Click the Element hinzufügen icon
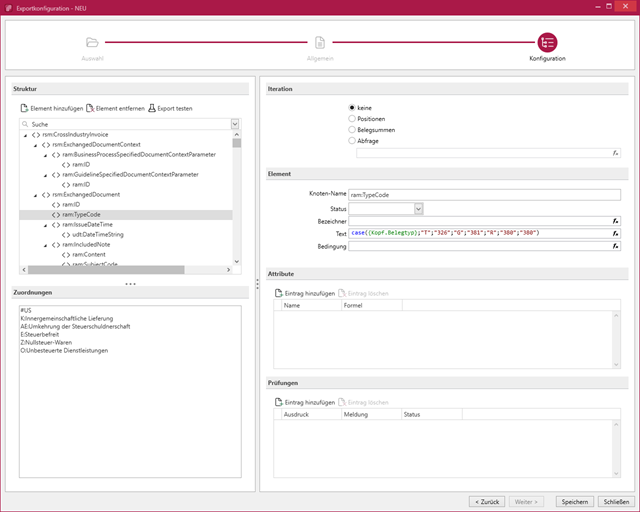The image size is (641, 513). point(25,108)
